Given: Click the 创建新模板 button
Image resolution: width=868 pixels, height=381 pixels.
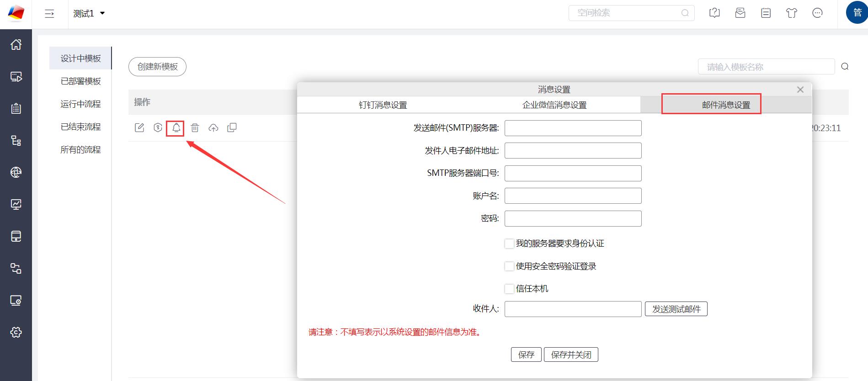Looking at the screenshot, I should (x=157, y=67).
